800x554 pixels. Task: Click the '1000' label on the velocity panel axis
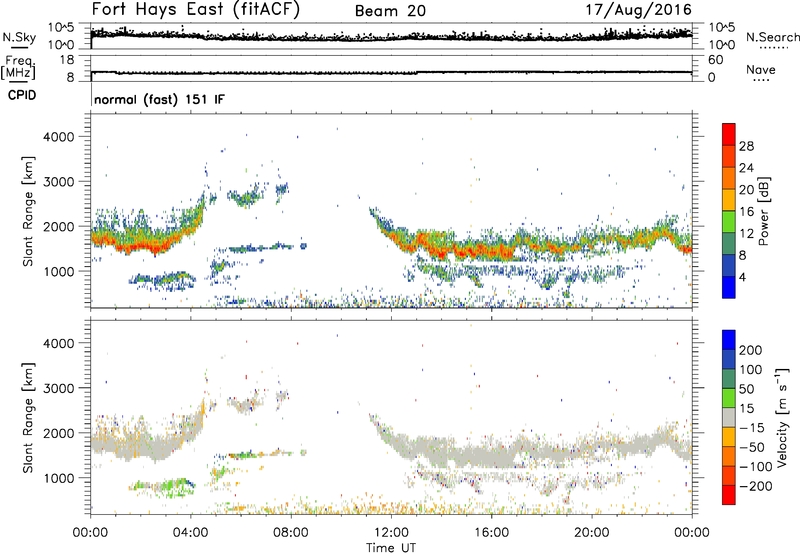tap(58, 478)
